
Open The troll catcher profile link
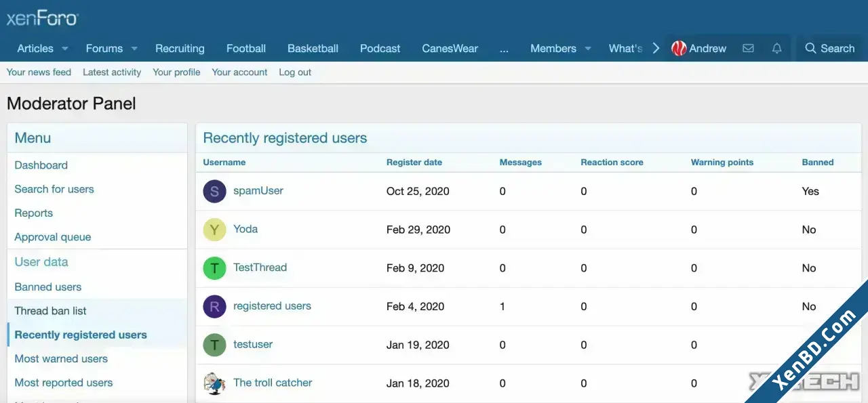(273, 383)
